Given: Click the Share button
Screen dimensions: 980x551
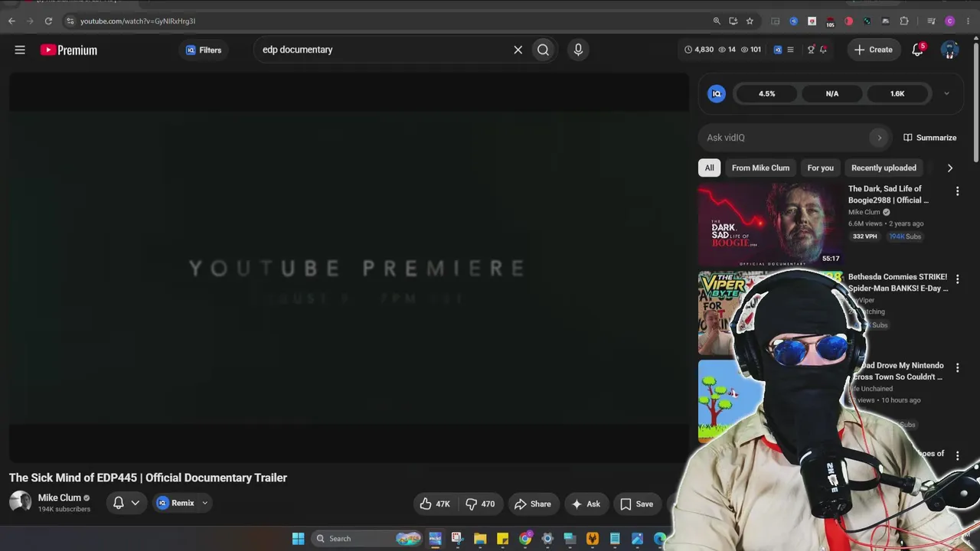Looking at the screenshot, I should tap(534, 504).
